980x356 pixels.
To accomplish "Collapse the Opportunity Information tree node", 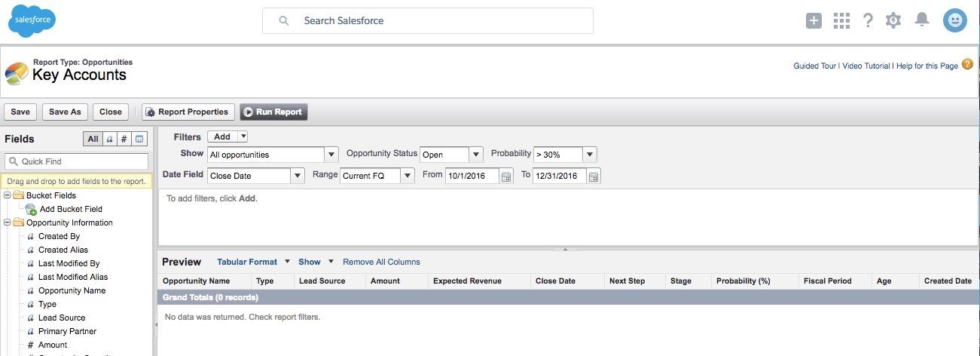I will (7, 222).
